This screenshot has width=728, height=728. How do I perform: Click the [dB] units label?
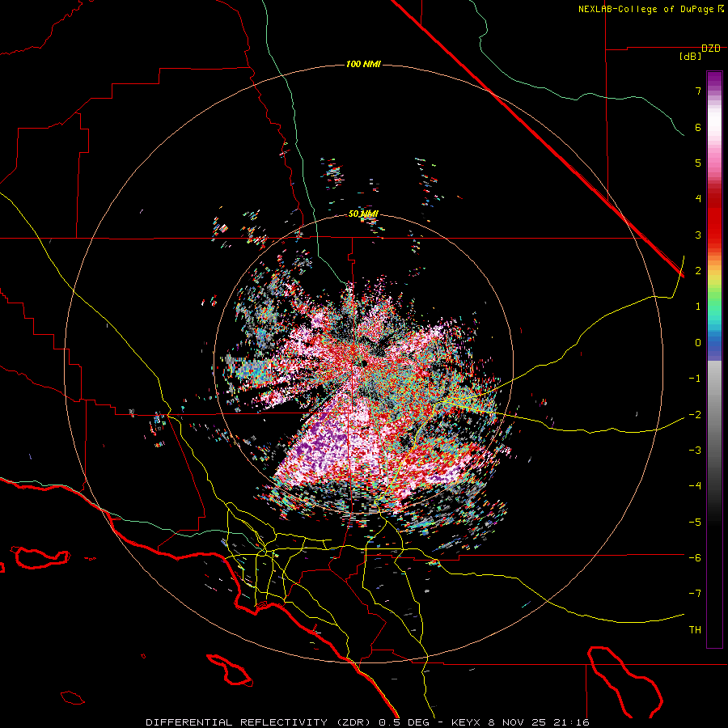click(691, 57)
